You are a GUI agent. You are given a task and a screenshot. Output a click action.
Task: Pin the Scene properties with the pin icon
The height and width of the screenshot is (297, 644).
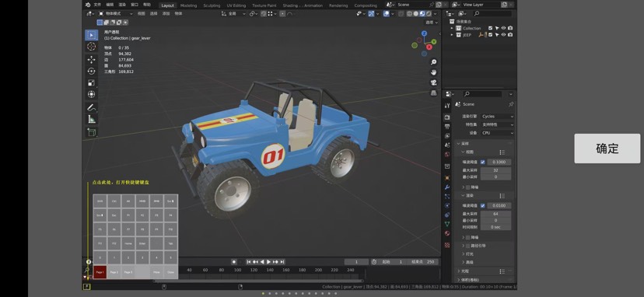pos(511,104)
